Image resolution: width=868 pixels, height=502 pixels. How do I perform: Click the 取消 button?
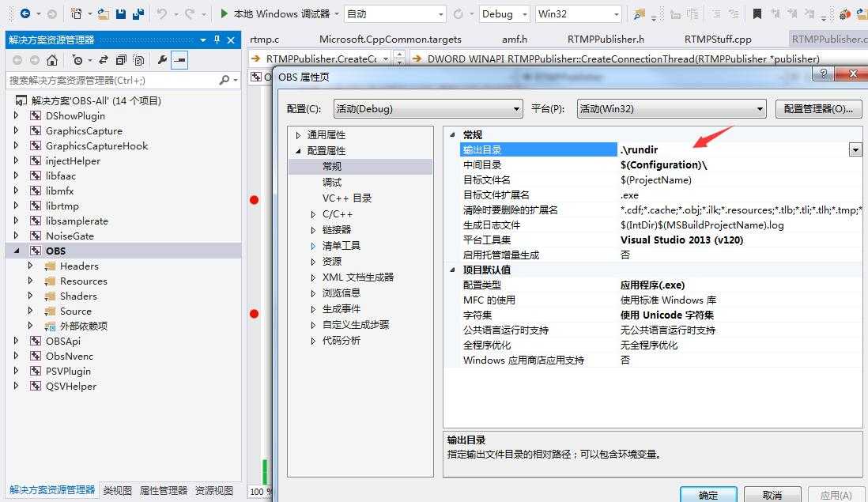point(772,495)
